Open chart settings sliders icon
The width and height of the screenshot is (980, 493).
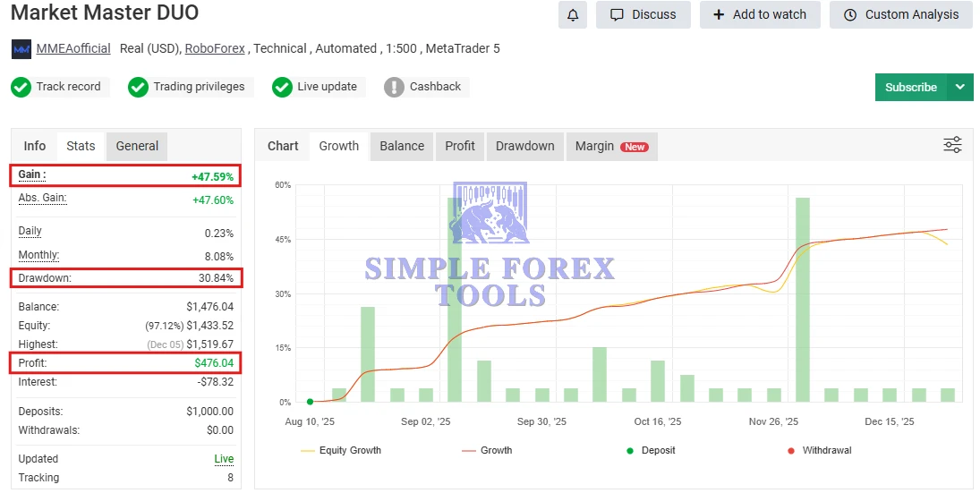point(952,145)
